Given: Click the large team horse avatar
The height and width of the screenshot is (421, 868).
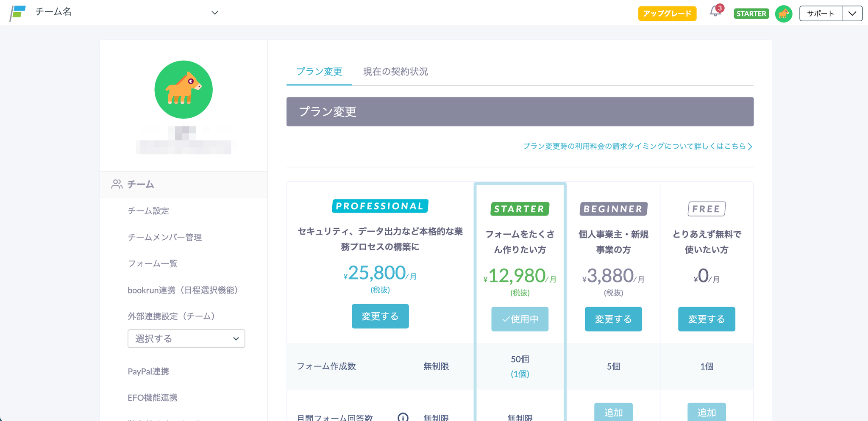Looking at the screenshot, I should pyautogui.click(x=184, y=89).
